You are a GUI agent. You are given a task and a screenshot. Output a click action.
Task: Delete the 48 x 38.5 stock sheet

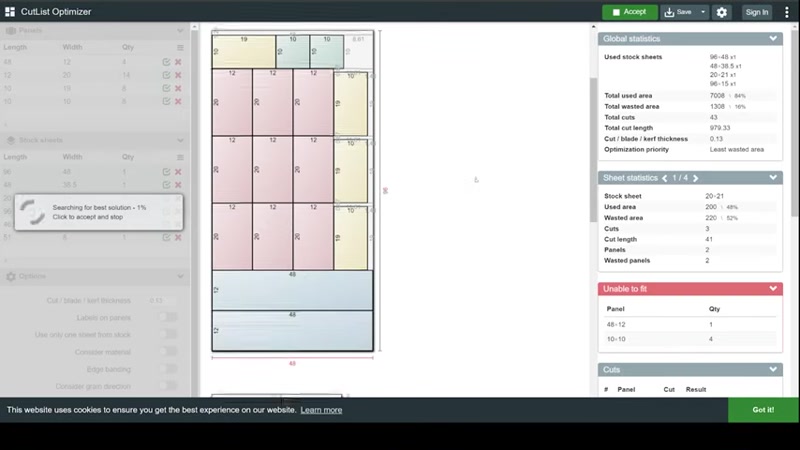[x=178, y=185]
